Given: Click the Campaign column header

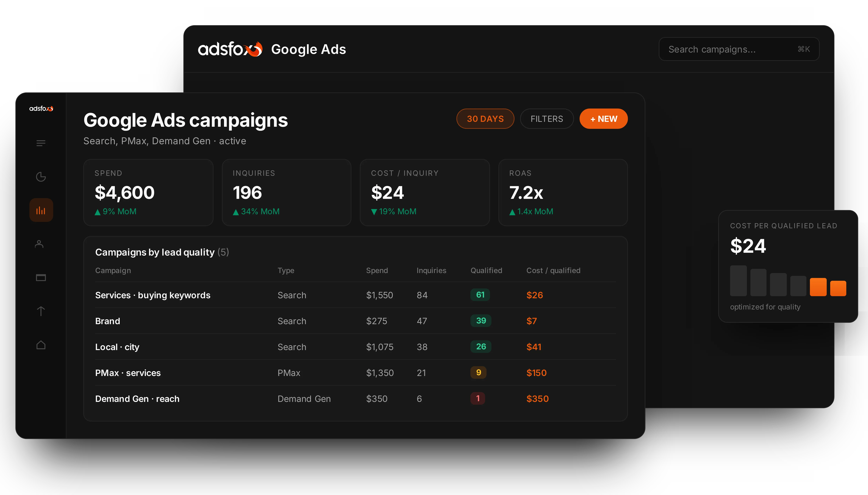Looking at the screenshot, I should (113, 270).
